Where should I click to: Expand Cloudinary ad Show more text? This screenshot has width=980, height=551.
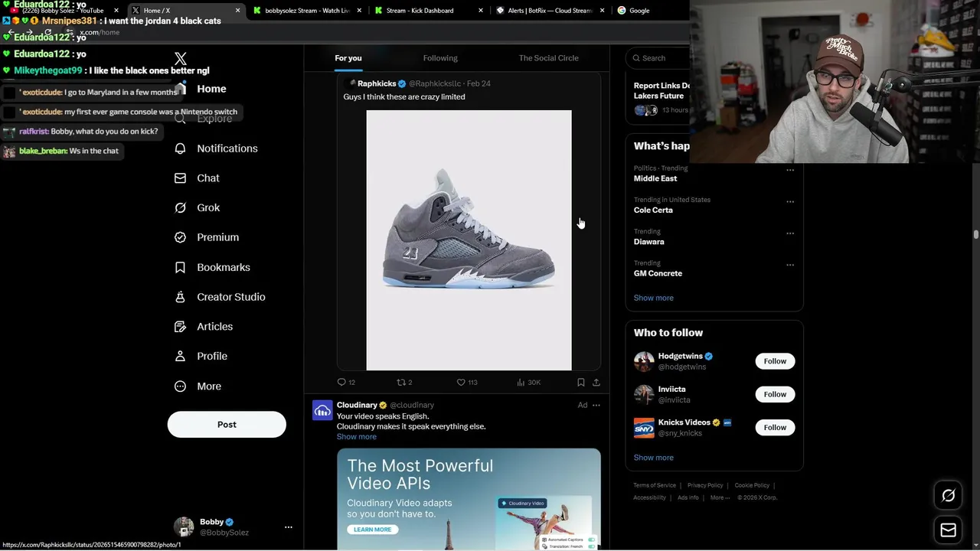pos(357,437)
